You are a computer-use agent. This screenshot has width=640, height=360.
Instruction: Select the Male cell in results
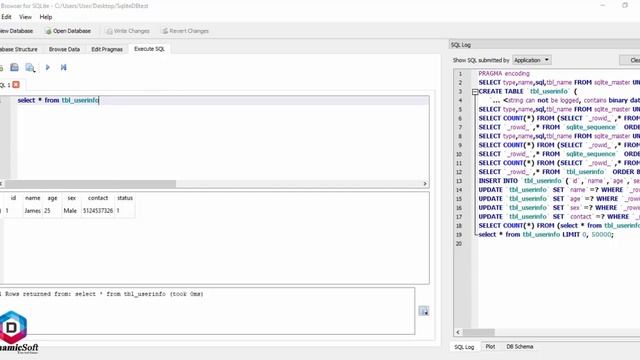pos(70,211)
